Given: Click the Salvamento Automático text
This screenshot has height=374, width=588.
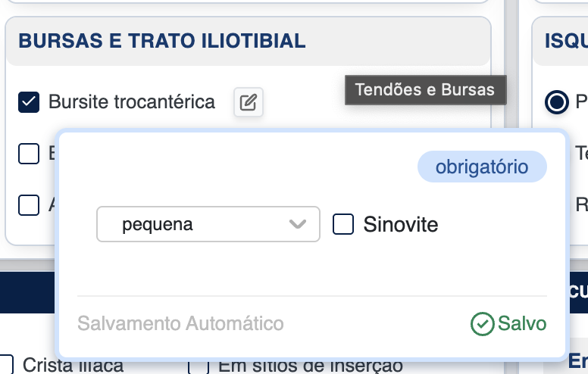Looking at the screenshot, I should click(x=180, y=324).
